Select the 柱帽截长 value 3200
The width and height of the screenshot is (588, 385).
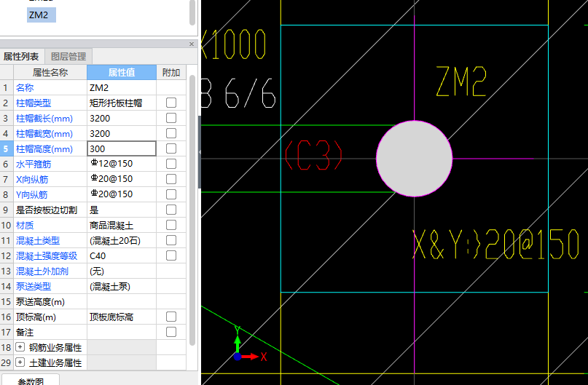(122, 118)
